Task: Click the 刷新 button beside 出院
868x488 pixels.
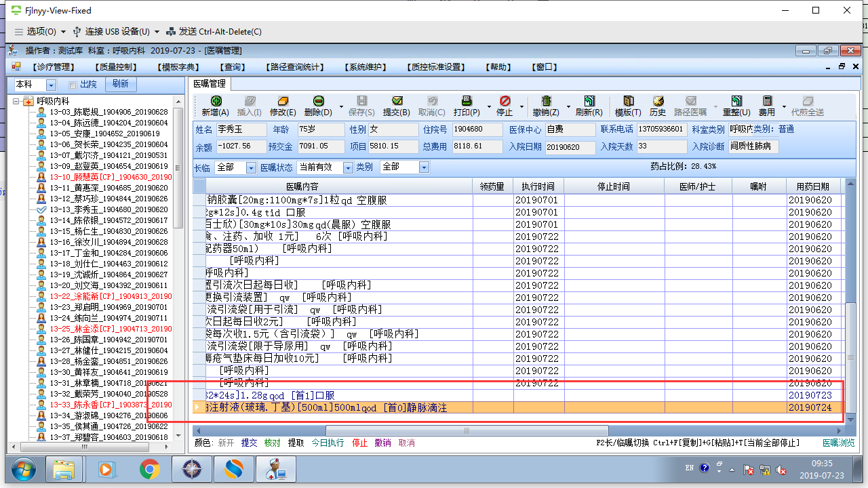Action: tap(121, 84)
